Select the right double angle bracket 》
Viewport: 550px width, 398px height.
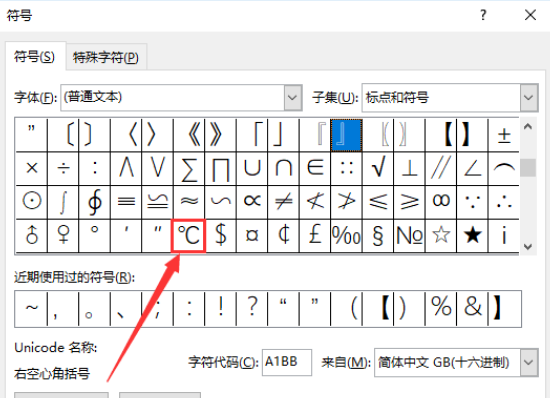click(221, 135)
